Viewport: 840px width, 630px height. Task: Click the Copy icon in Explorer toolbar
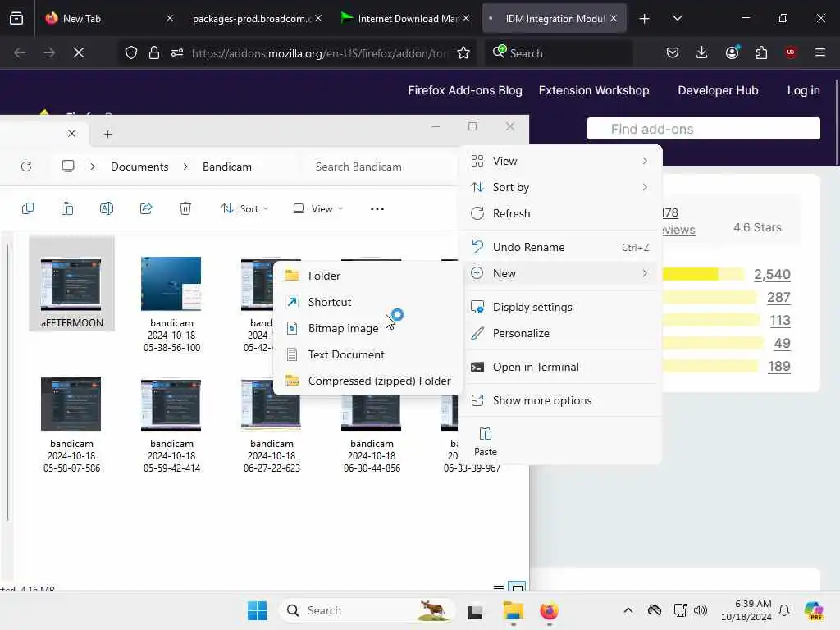click(28, 208)
